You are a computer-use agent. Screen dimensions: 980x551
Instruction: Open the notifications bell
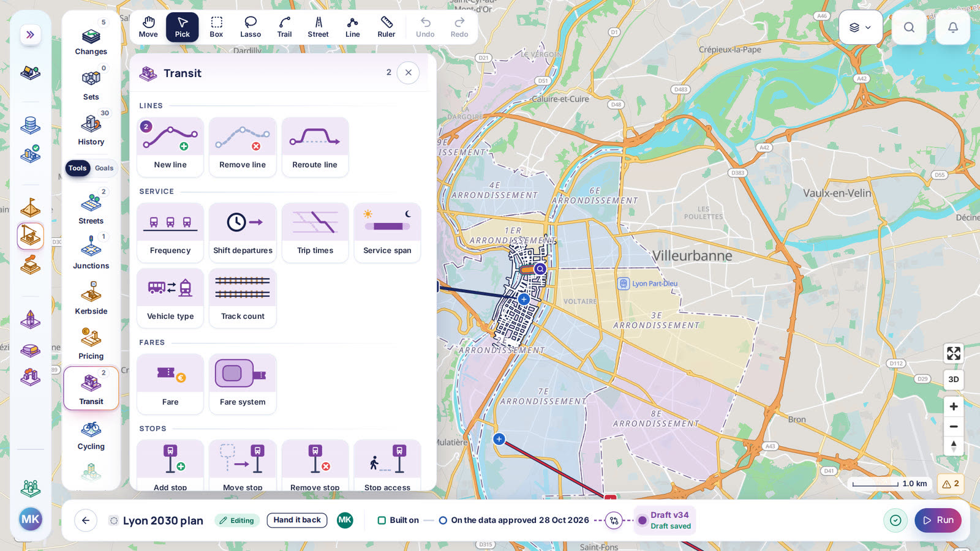(953, 27)
